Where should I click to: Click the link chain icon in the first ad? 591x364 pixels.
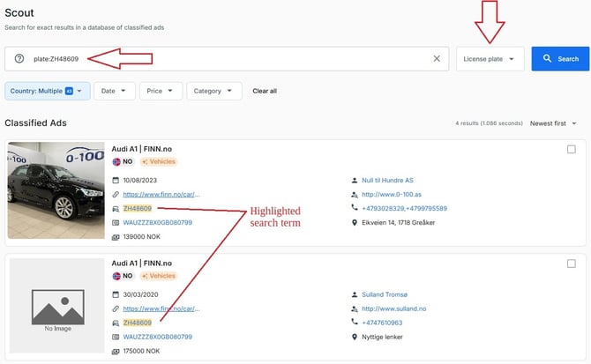tap(116, 195)
